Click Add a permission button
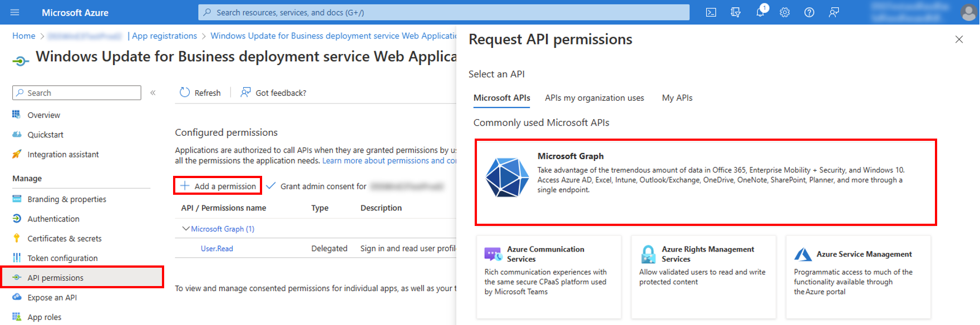 pyautogui.click(x=218, y=186)
